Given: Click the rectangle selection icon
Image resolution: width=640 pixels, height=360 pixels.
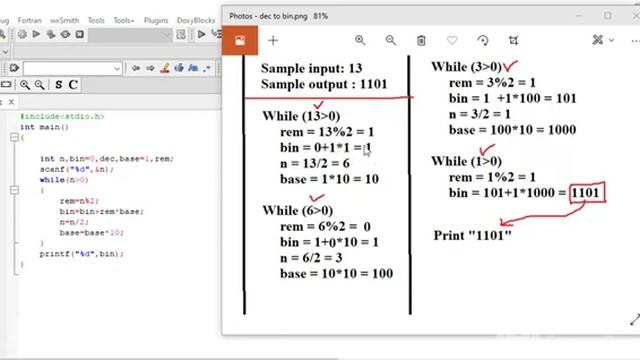Looking at the screenshot, I should pos(6,84).
